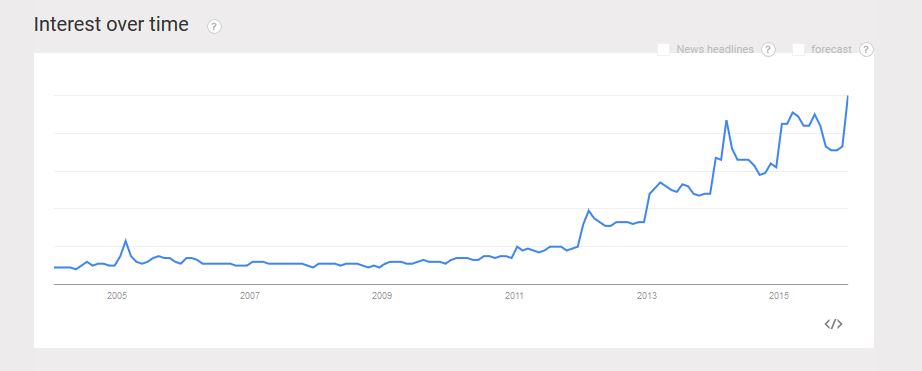Select the 2015 label on time axis

[x=779, y=296]
